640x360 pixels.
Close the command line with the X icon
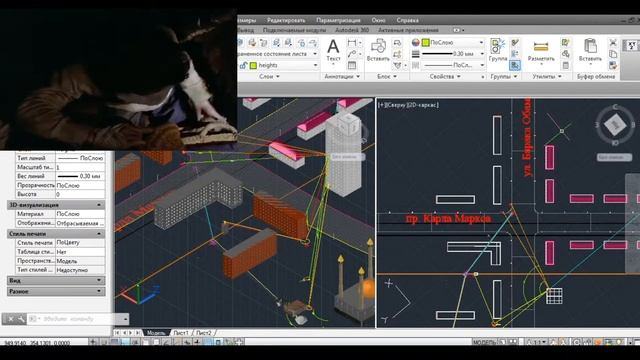pyautogui.click(x=11, y=319)
